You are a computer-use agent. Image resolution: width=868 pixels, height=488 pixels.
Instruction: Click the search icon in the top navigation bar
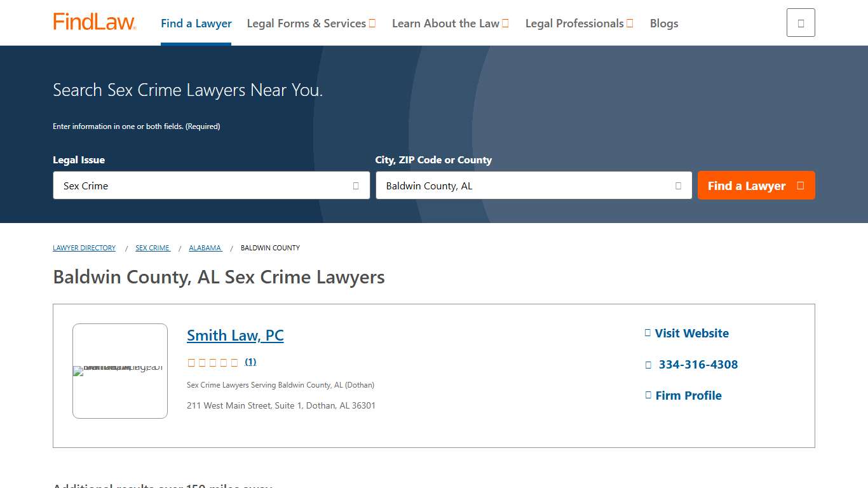point(800,22)
